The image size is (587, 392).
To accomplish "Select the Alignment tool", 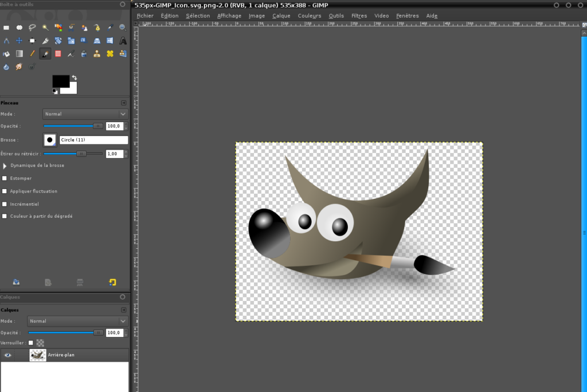I will coord(32,41).
